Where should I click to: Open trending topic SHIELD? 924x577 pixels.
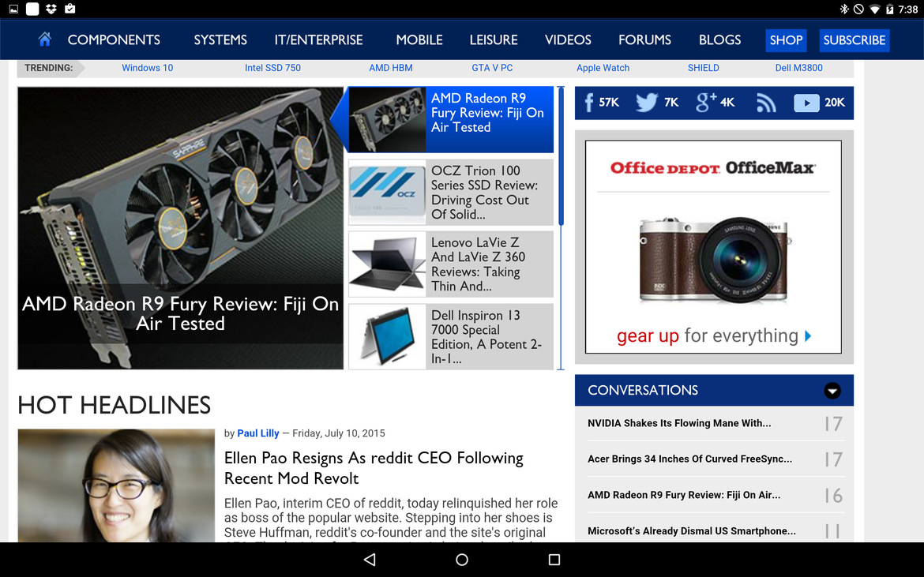[x=704, y=68]
